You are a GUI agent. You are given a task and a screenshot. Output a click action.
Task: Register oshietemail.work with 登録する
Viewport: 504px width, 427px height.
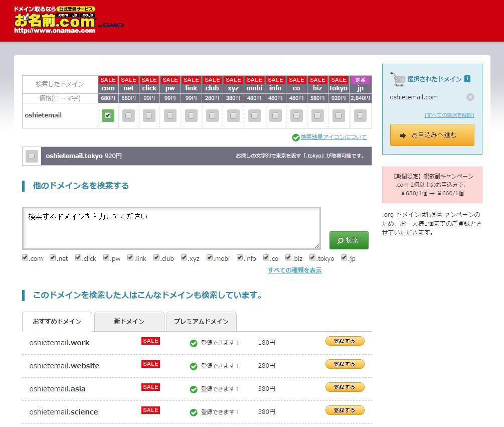click(x=345, y=341)
